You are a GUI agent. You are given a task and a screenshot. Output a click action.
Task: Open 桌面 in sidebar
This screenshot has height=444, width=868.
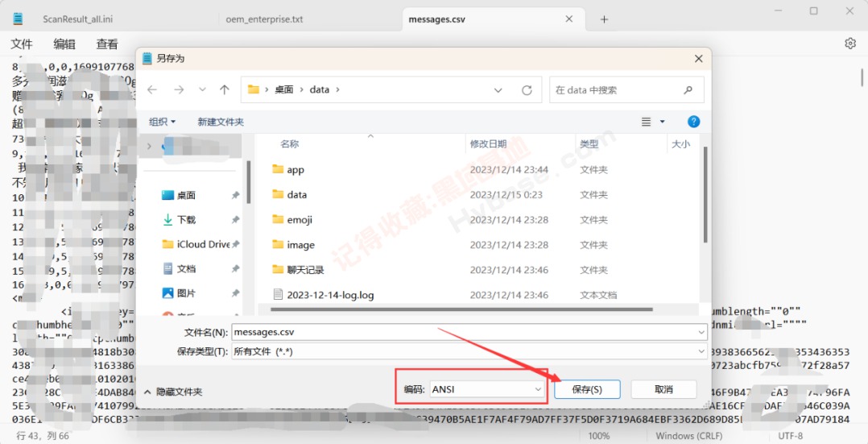point(186,195)
